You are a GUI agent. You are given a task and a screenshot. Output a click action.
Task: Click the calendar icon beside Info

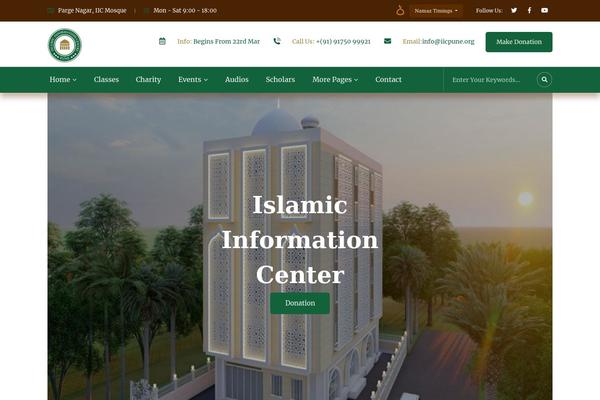click(x=162, y=41)
